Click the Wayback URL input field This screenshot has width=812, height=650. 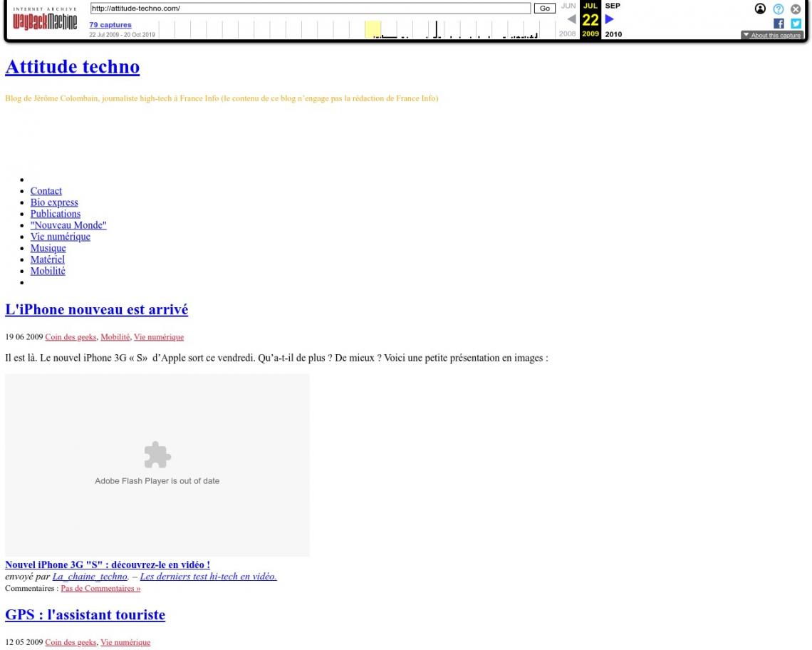[310, 9]
